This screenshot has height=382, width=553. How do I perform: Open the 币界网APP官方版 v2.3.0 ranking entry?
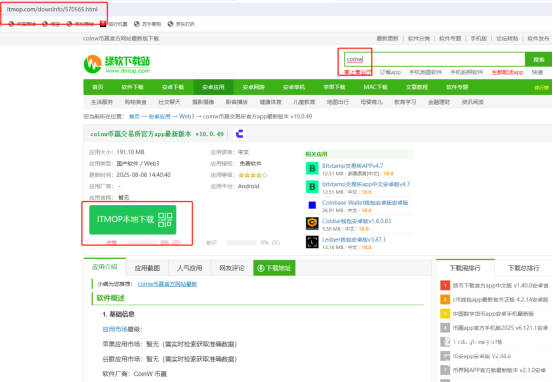(499, 370)
